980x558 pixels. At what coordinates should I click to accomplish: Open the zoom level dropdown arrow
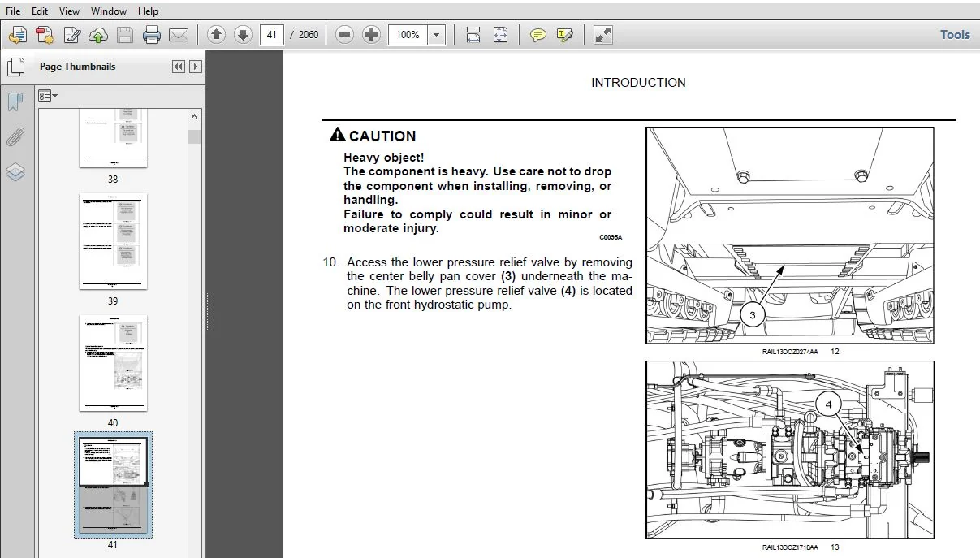tap(437, 35)
